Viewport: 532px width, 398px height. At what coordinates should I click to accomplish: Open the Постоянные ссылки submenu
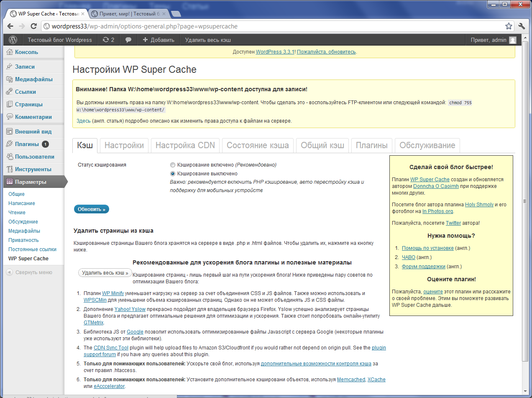pyautogui.click(x=32, y=249)
